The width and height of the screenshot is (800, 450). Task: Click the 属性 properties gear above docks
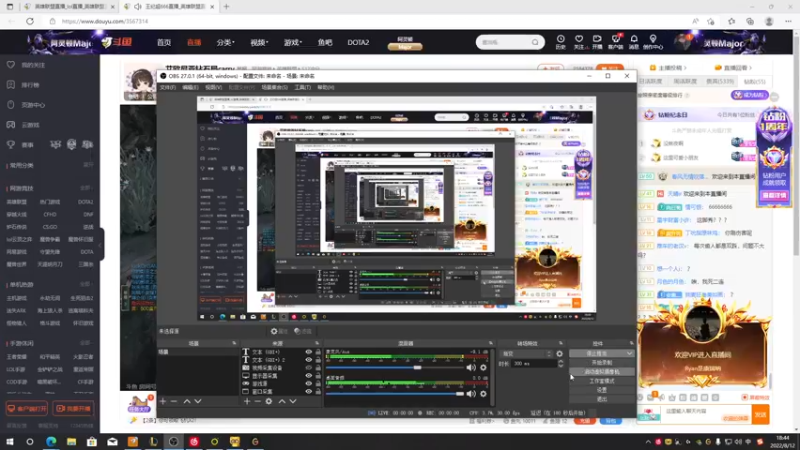tap(279, 331)
